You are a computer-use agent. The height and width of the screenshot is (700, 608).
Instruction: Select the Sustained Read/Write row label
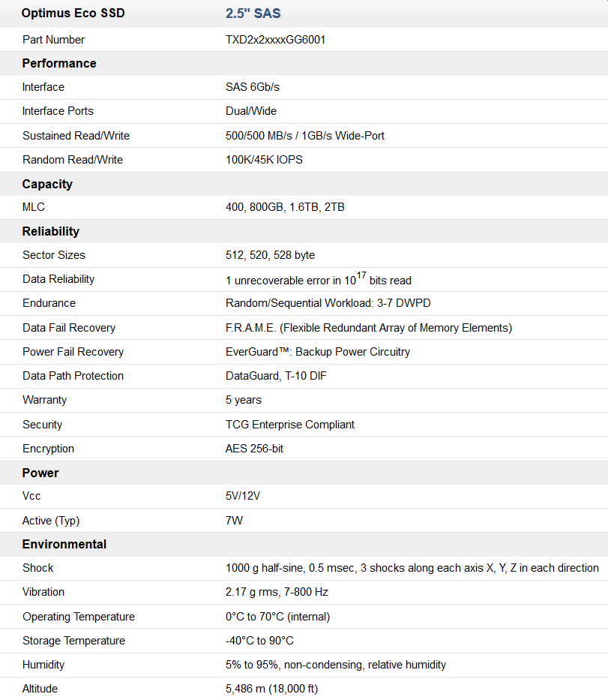coord(76,136)
